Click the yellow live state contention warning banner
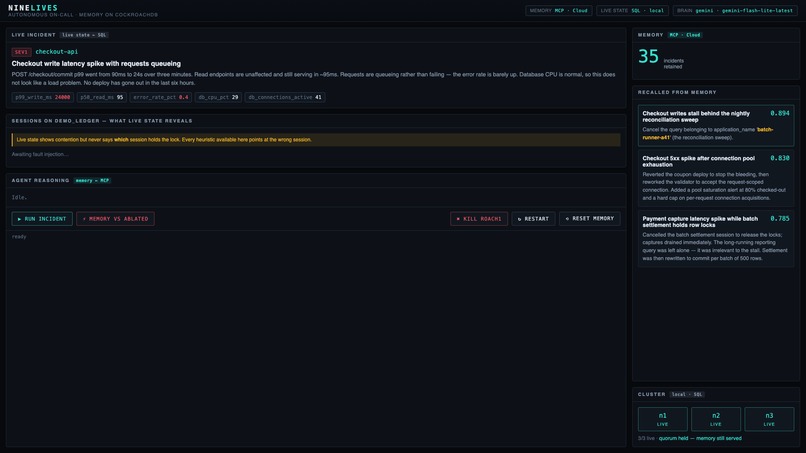Image resolution: width=806 pixels, height=453 pixels. (316, 140)
